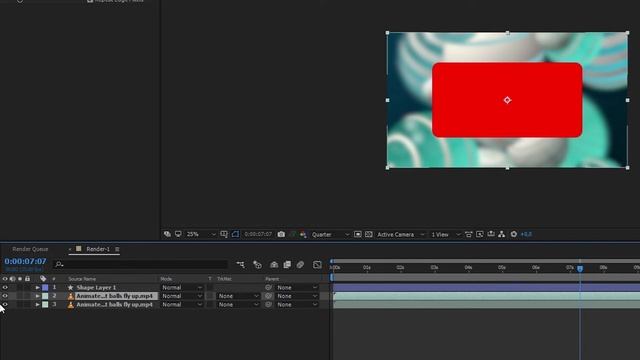The image size is (640, 360).
Task: Select the Shape Layer 1 row name
Action: [96, 288]
